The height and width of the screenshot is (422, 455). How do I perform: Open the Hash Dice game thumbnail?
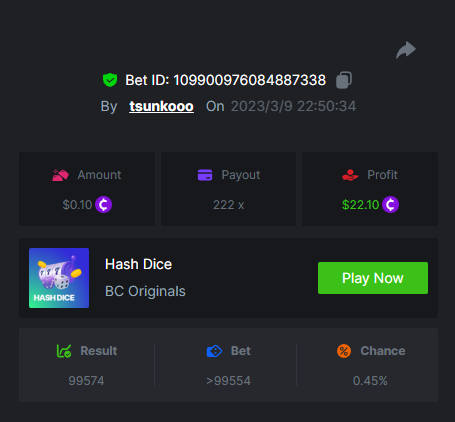coord(59,278)
